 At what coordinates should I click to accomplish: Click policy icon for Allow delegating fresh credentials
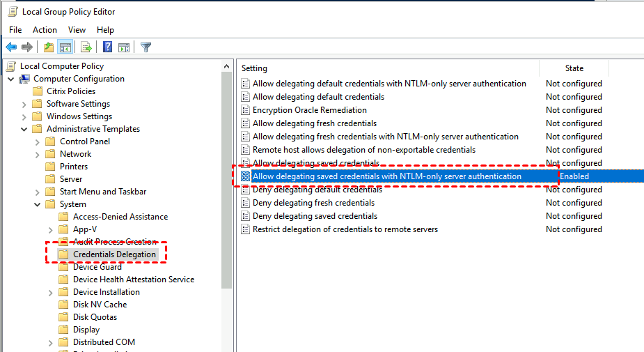pyautogui.click(x=245, y=123)
